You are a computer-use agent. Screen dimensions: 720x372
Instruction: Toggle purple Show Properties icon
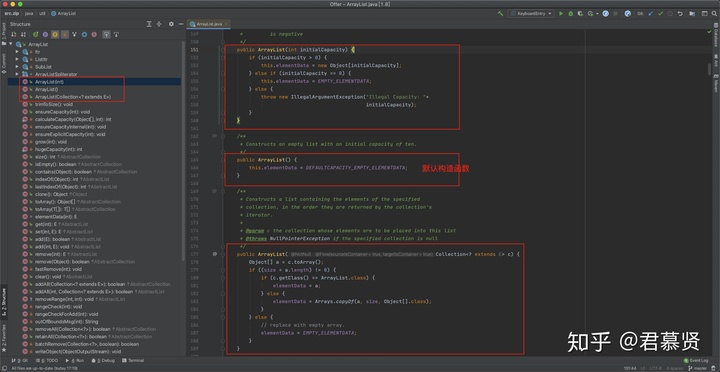[x=45, y=34]
